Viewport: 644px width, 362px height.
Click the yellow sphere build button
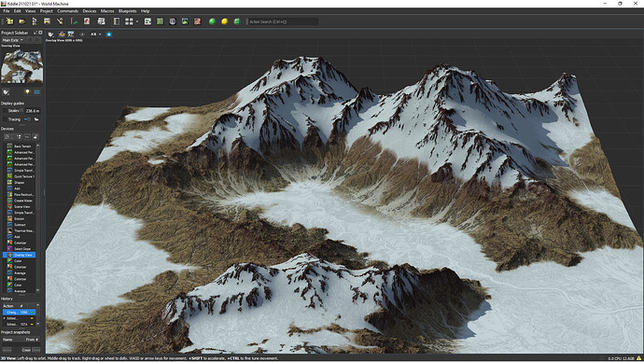[x=224, y=21]
